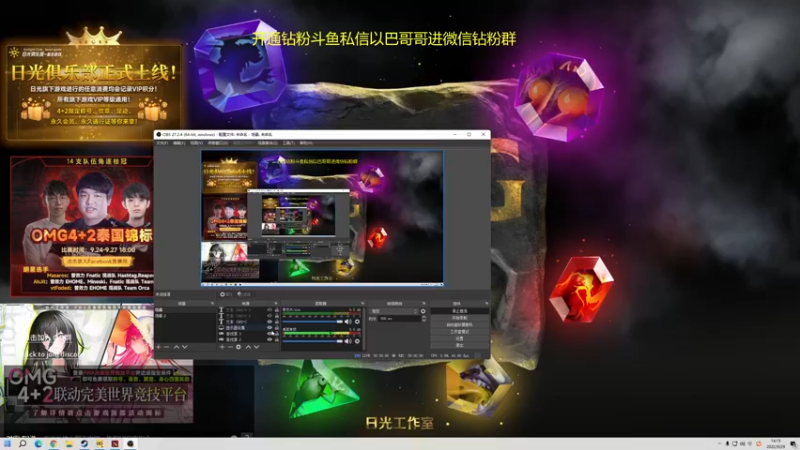The image size is (800, 450).
Task: Click the taskbar clock and date
Action: pyautogui.click(x=776, y=444)
